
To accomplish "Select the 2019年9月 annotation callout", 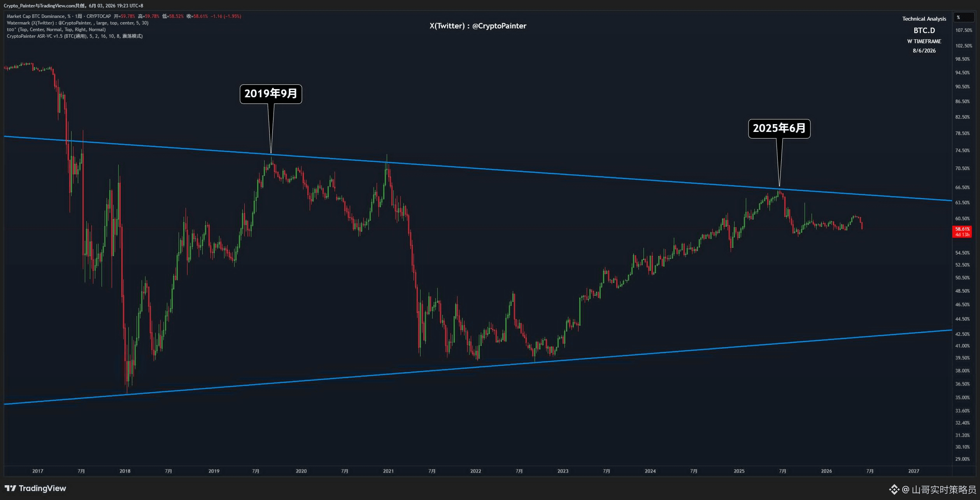I will pyautogui.click(x=271, y=94).
